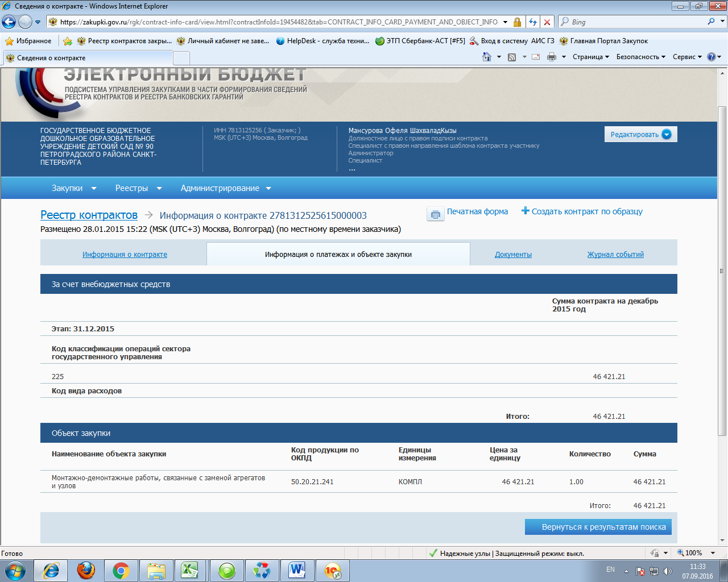Open the zoom level dropdown arrow
The height and width of the screenshot is (582, 728).
click(x=713, y=553)
